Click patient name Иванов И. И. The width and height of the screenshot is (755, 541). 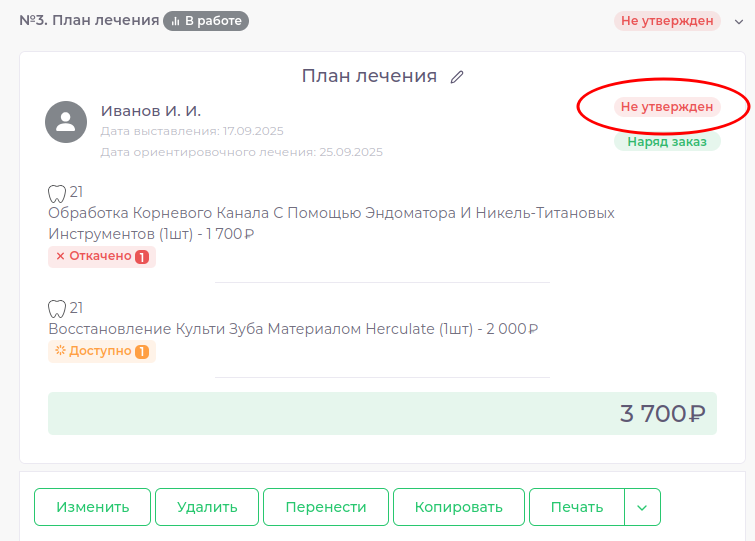pos(151,111)
